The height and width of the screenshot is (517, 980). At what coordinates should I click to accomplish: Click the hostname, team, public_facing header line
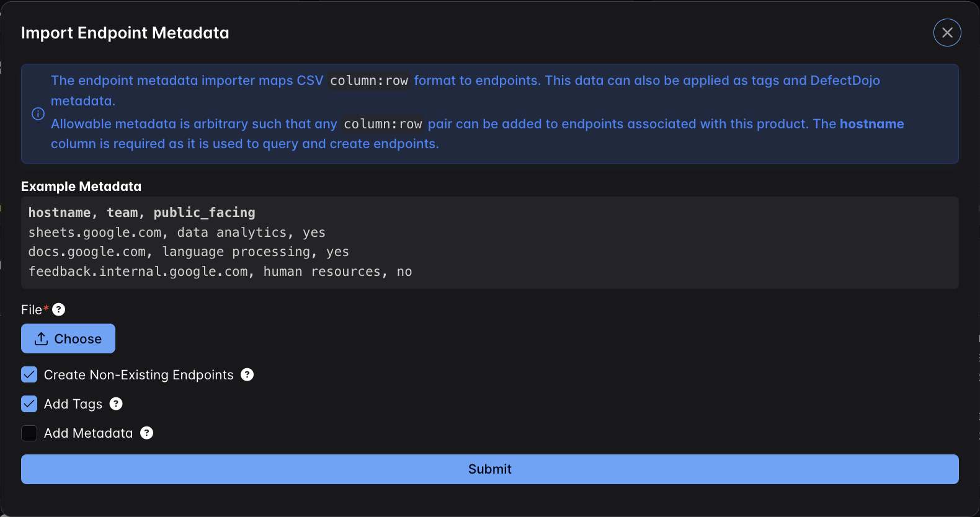coord(141,213)
